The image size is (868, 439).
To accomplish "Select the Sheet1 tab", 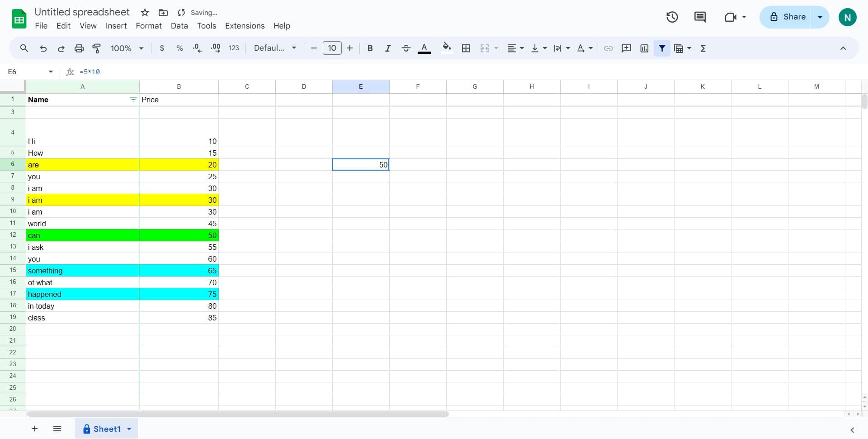I will [x=107, y=429].
